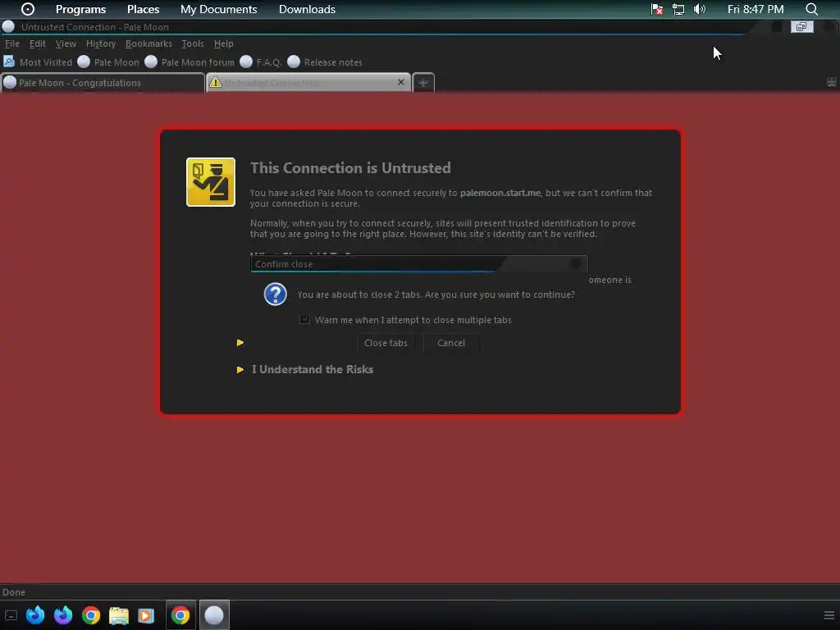Image resolution: width=840 pixels, height=630 pixels.
Task: Cancel the Confirm close dialog
Action: (x=451, y=343)
